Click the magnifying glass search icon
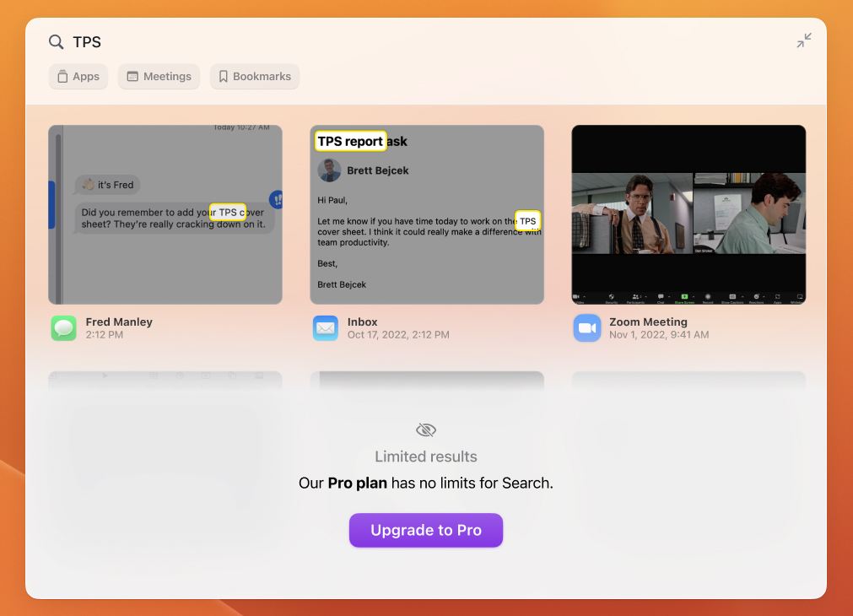The width and height of the screenshot is (853, 616). [x=56, y=42]
